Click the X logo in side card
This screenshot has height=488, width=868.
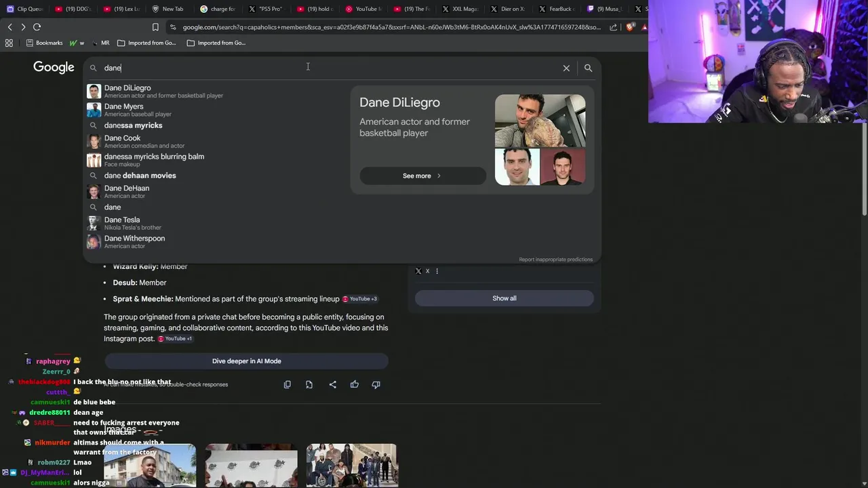click(x=418, y=271)
